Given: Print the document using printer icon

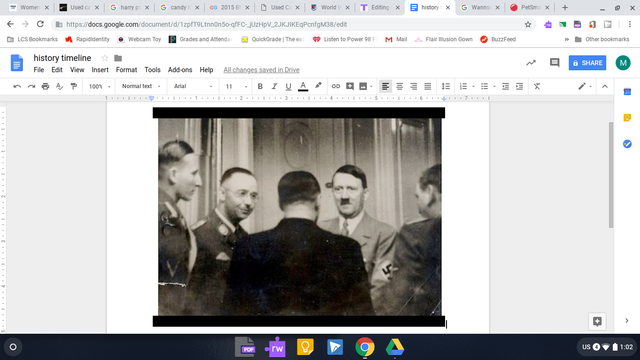Looking at the screenshot, I should (x=45, y=86).
